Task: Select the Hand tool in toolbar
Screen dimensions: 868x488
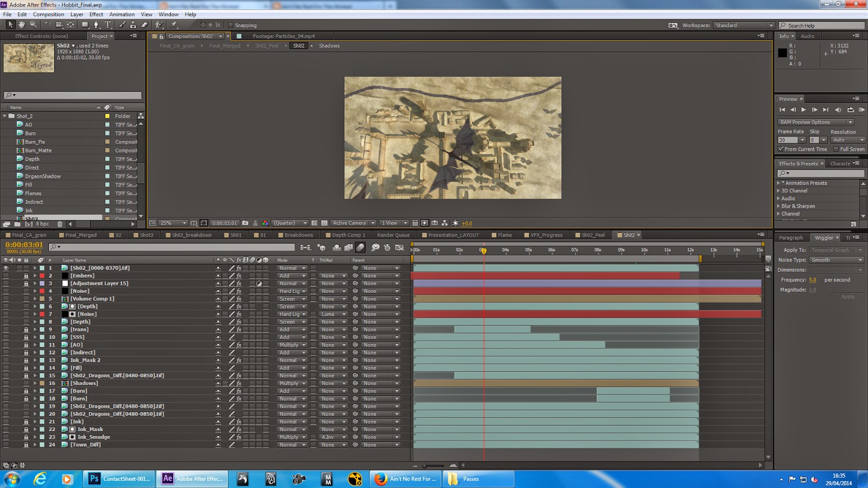Action: (x=22, y=25)
